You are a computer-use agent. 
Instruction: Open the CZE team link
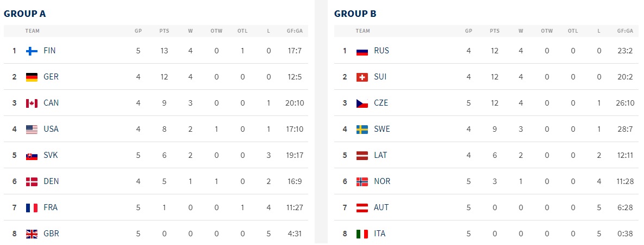(381, 103)
